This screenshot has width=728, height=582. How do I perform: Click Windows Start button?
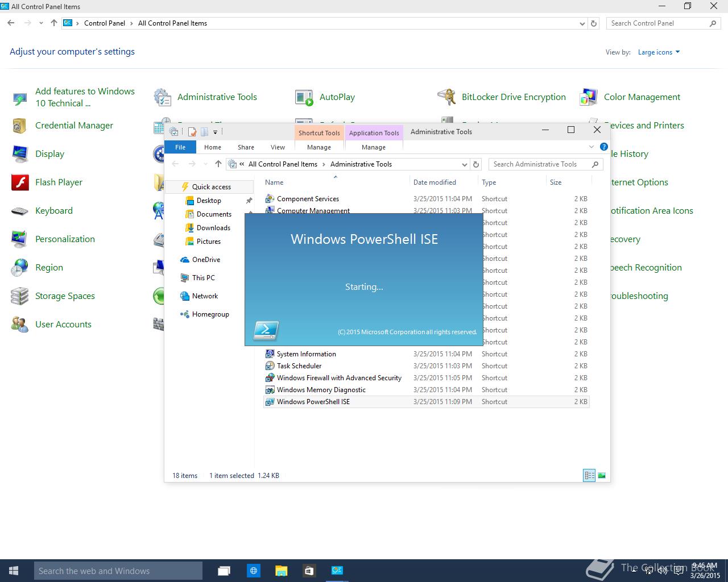click(x=14, y=571)
